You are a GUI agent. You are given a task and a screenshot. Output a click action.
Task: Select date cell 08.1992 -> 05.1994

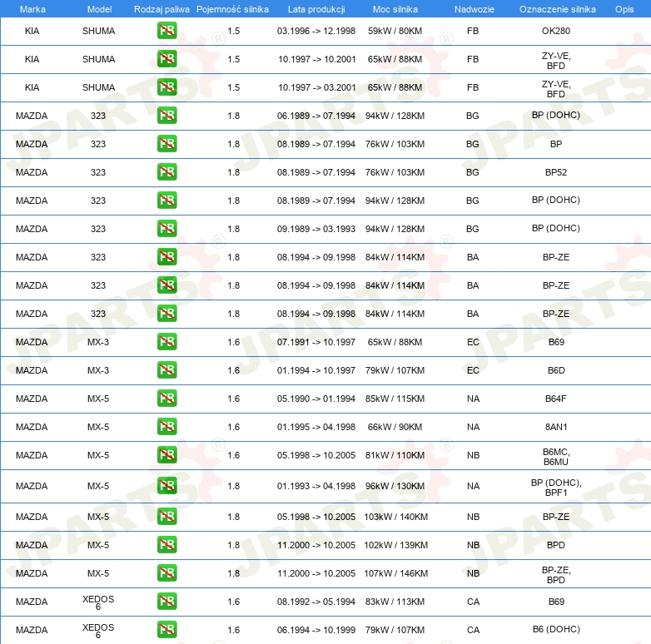tap(316, 602)
